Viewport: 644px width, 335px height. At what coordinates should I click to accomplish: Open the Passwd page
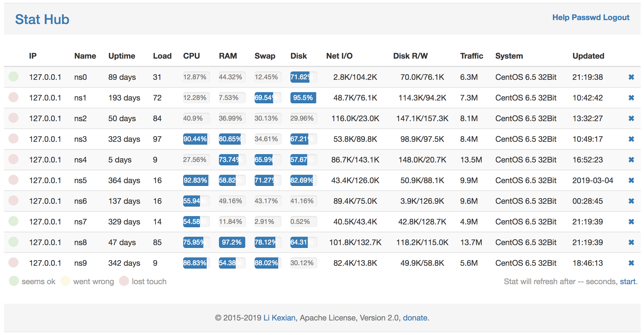(586, 17)
